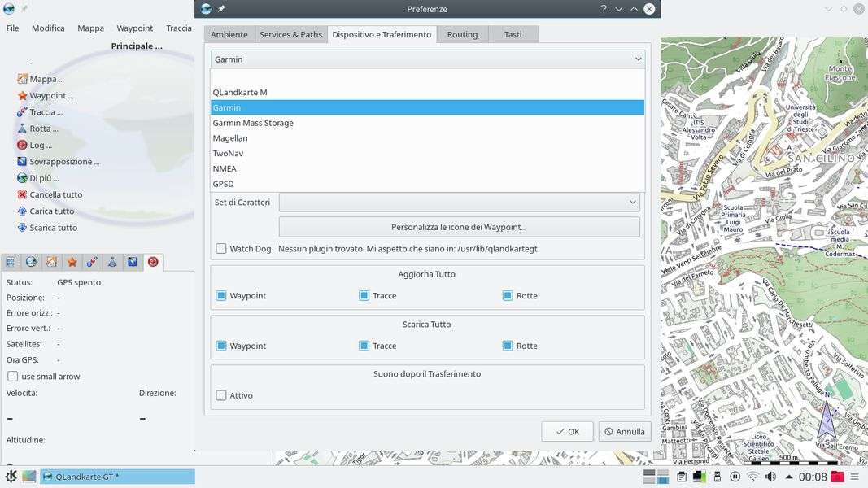Select Garmin Mass Storage from device list

pos(253,123)
